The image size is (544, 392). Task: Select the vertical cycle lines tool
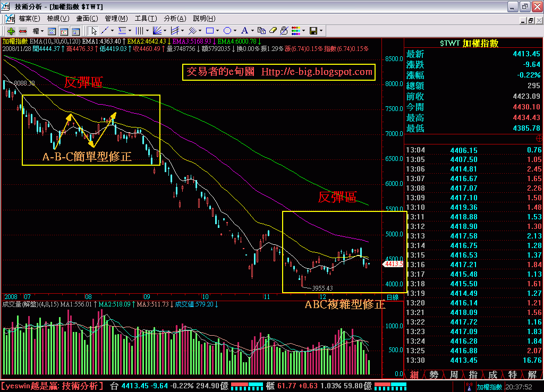pyautogui.click(x=140, y=31)
